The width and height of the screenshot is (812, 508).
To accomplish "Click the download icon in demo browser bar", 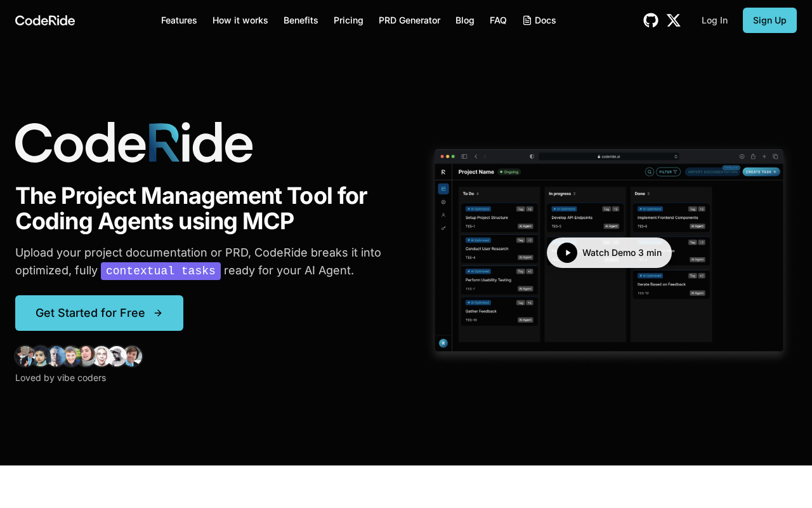I will [742, 156].
